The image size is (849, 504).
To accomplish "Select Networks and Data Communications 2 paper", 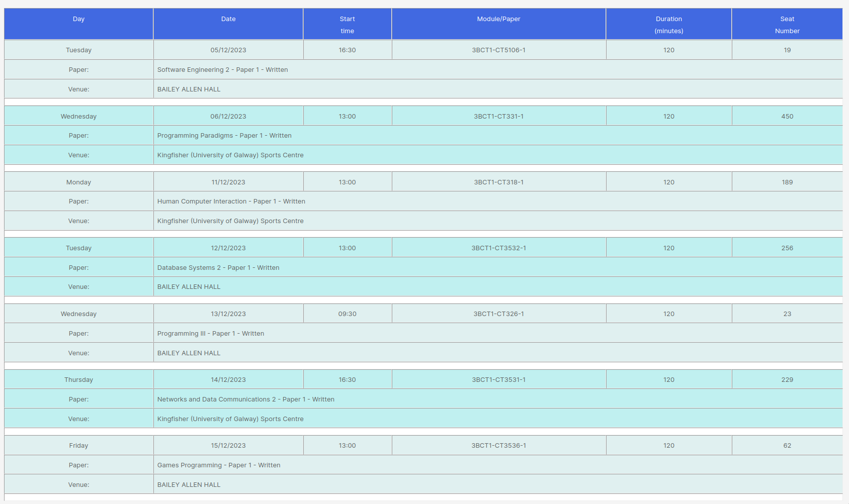I will pyautogui.click(x=246, y=399).
